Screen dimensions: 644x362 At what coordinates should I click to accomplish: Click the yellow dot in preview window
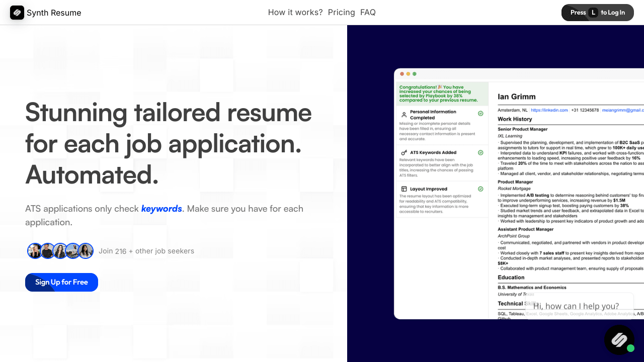coord(408,74)
